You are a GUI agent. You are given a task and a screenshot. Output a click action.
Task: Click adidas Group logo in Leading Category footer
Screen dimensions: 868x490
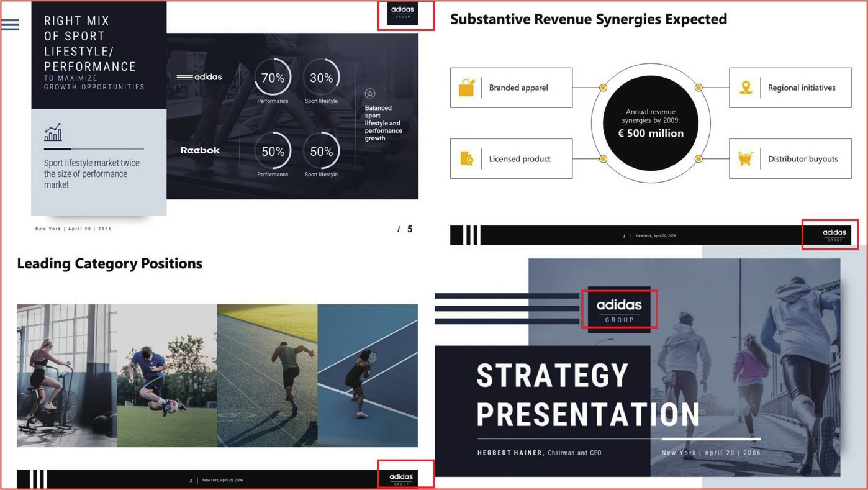[401, 479]
